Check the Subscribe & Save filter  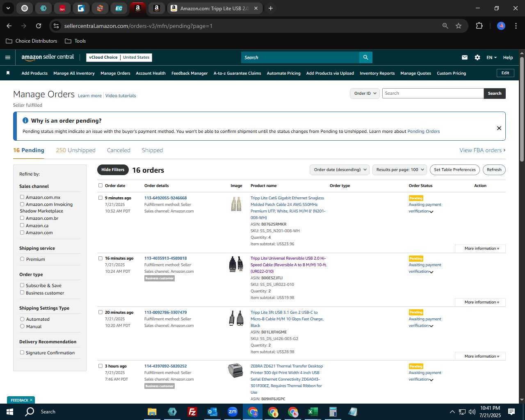(22, 285)
